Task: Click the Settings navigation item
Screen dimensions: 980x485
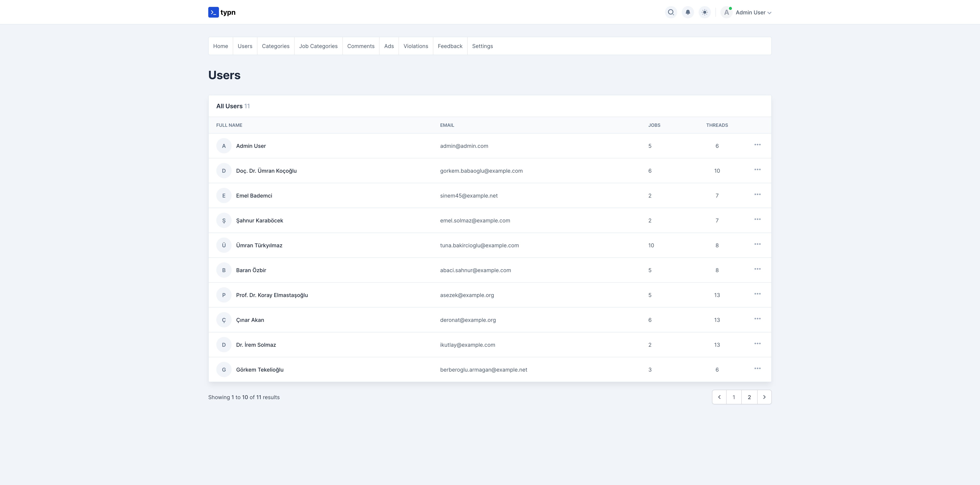Action: [482, 46]
